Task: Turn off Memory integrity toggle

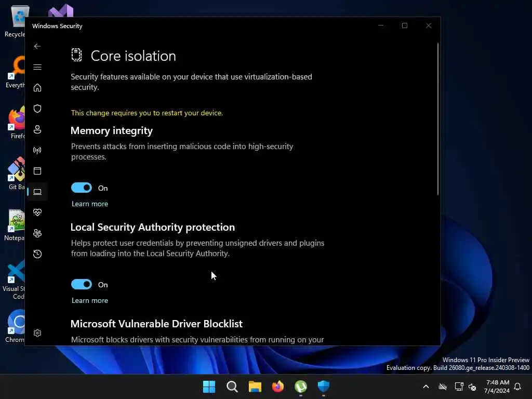Action: [82, 188]
